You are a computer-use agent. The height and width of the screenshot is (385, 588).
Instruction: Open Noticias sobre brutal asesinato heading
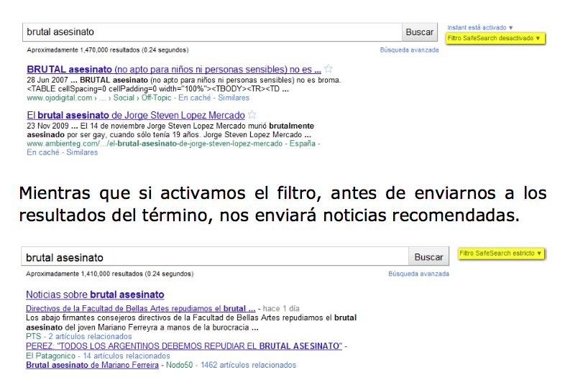point(95,294)
